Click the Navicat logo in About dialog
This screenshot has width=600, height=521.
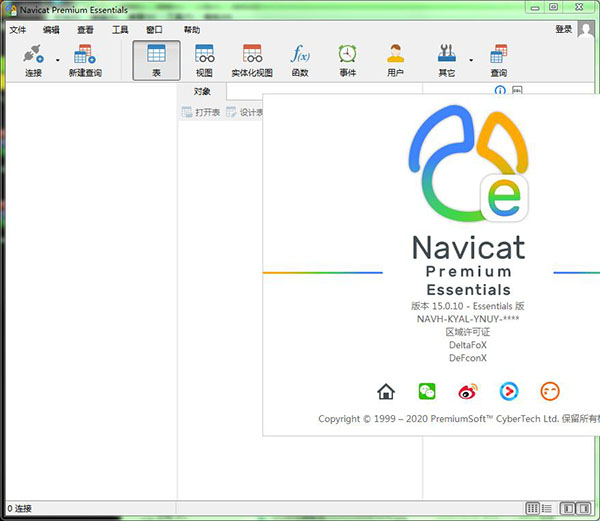tap(468, 163)
